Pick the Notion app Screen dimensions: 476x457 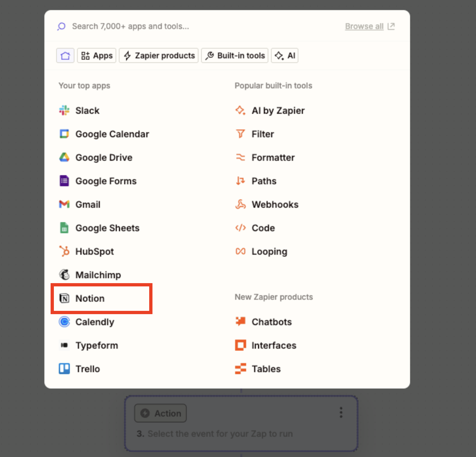(x=82, y=298)
